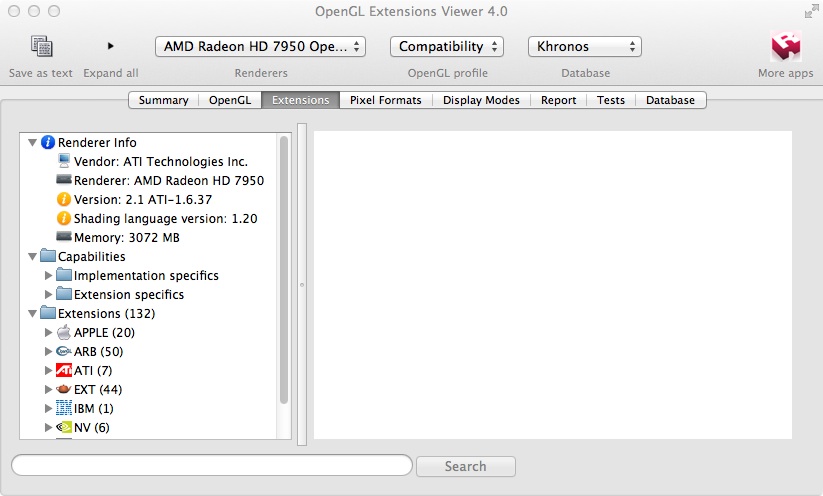
Task: Click the 'More apps' toolbar label
Action: (785, 73)
